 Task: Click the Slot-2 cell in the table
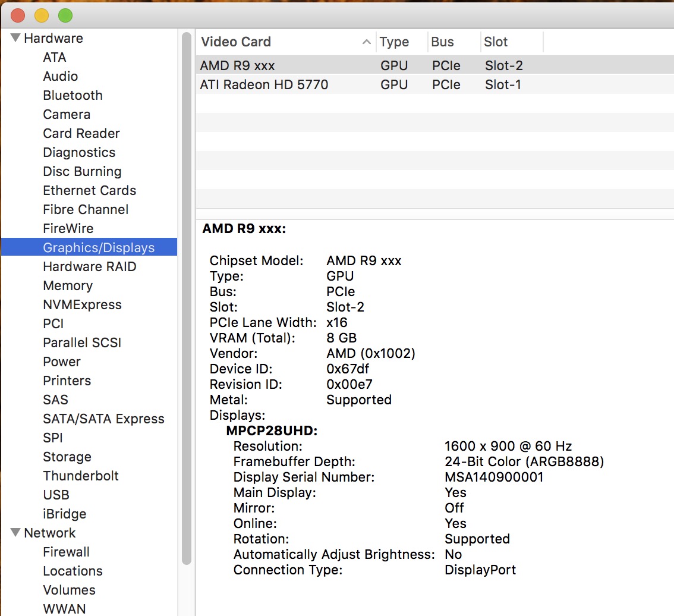point(504,66)
